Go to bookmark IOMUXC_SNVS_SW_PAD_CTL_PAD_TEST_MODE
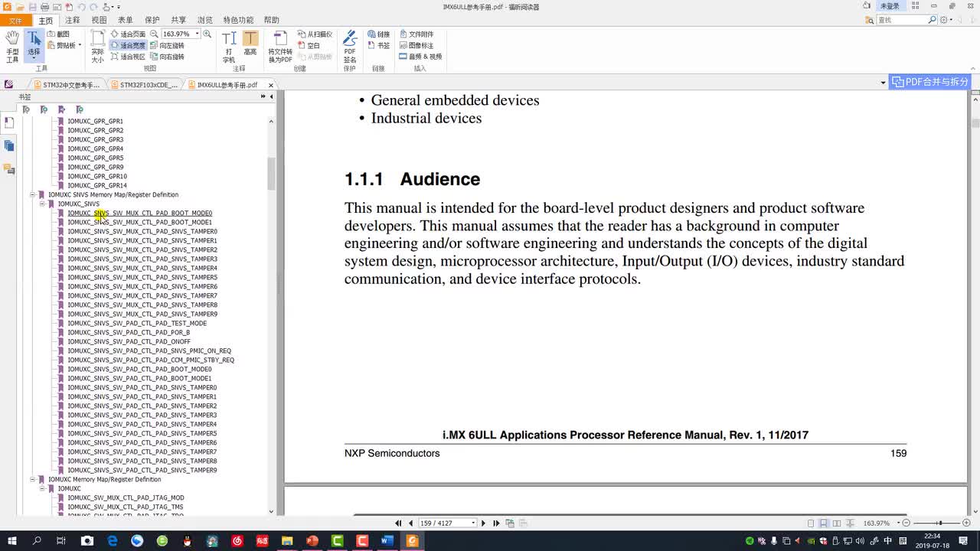Viewport: 980px width, 551px height. coord(137,323)
